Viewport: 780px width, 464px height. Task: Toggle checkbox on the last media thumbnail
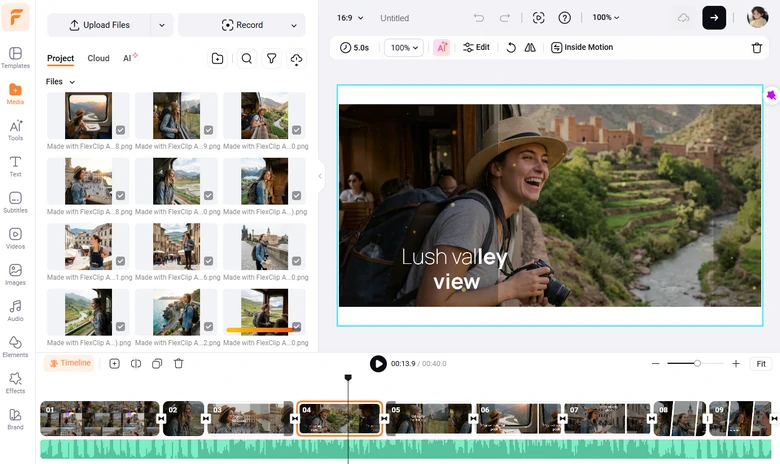[296, 327]
